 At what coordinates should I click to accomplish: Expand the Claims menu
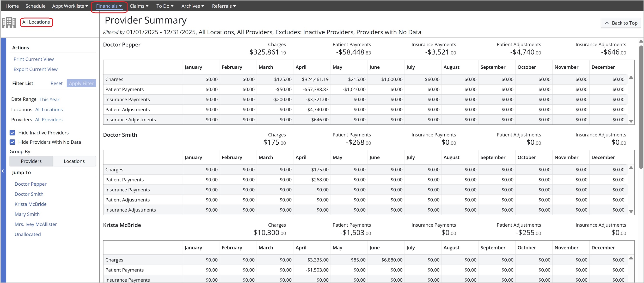[139, 6]
